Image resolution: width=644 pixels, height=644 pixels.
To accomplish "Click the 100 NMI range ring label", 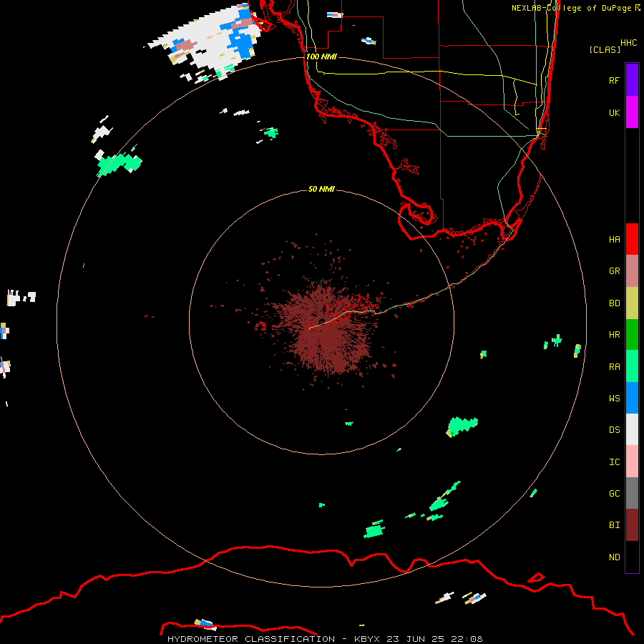I will click(321, 57).
